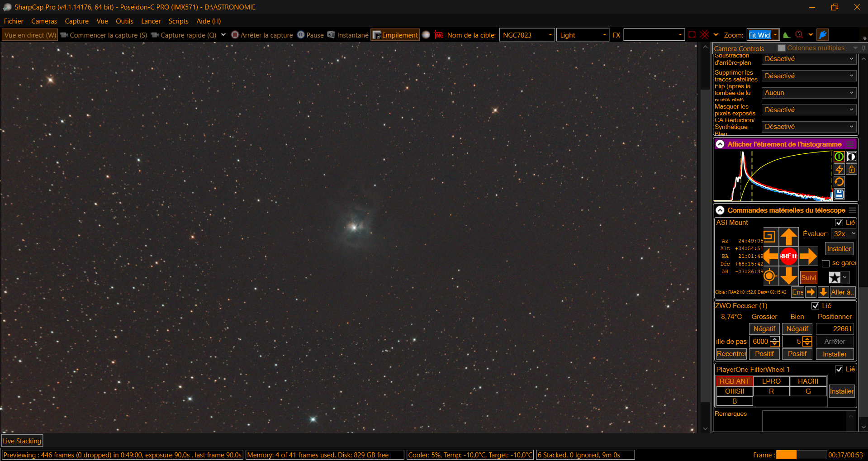The height and width of the screenshot is (461, 868).
Task: Reset the histogram stretch with the circular arrow
Action: tap(839, 182)
